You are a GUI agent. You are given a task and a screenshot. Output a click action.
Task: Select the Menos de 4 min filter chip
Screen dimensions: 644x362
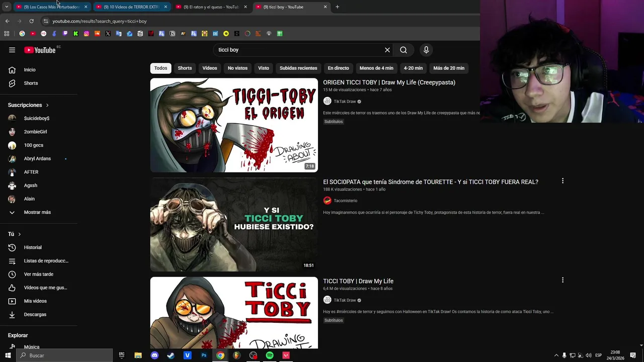point(376,68)
